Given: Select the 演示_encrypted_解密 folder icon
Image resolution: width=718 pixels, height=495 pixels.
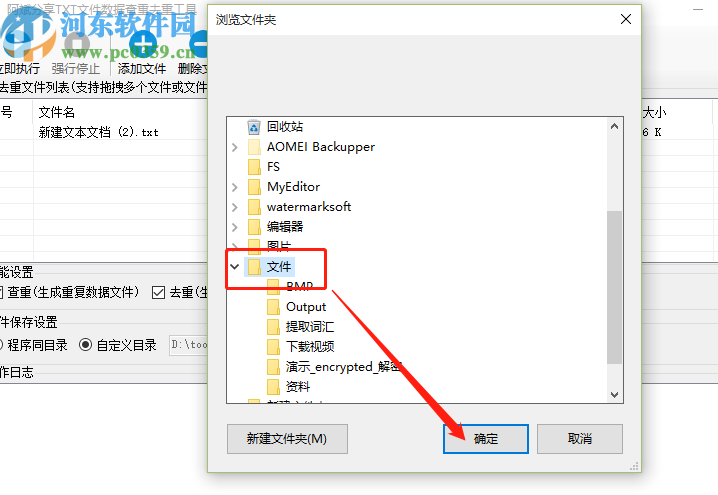Looking at the screenshot, I should tap(273, 367).
